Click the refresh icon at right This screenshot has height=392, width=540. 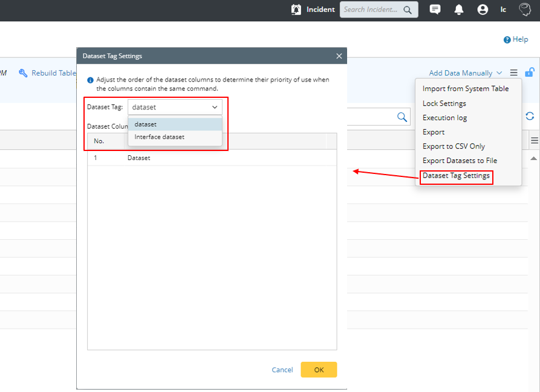(x=530, y=117)
